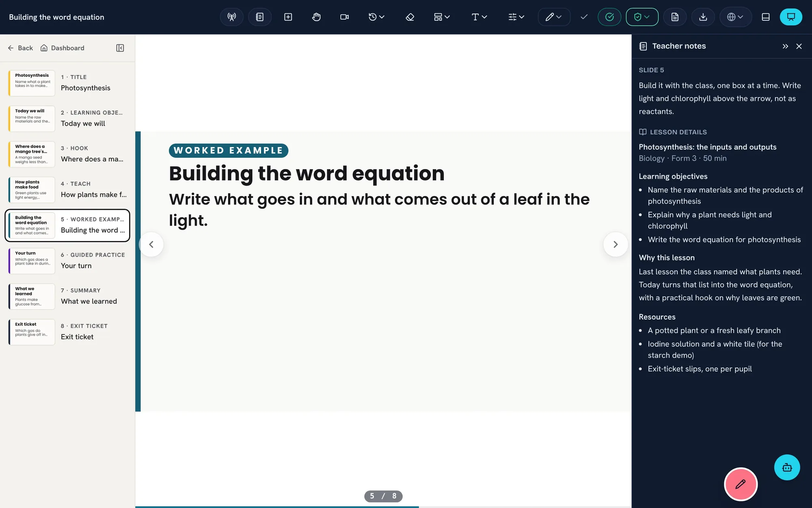Open the layout blocks dropdown
812x508 pixels.
pos(442,17)
